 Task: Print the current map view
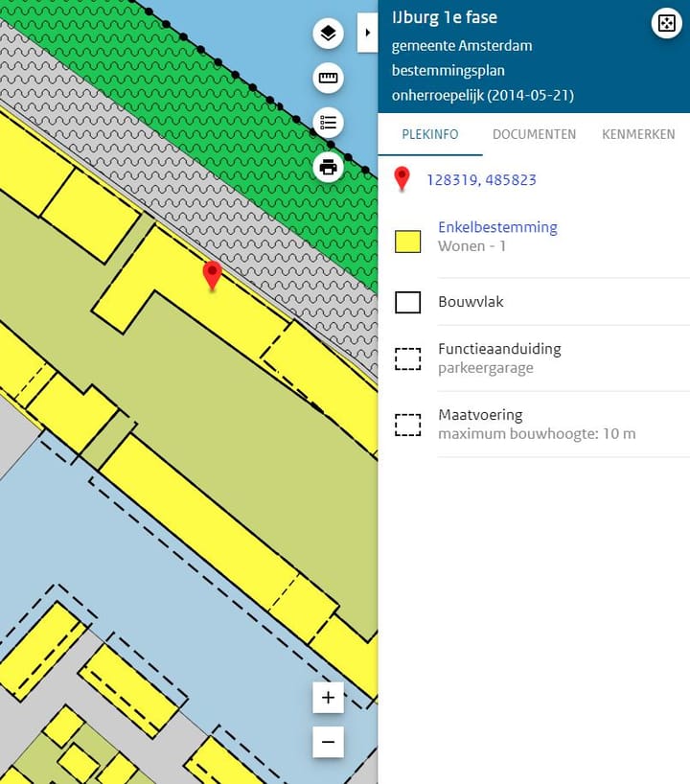[329, 168]
